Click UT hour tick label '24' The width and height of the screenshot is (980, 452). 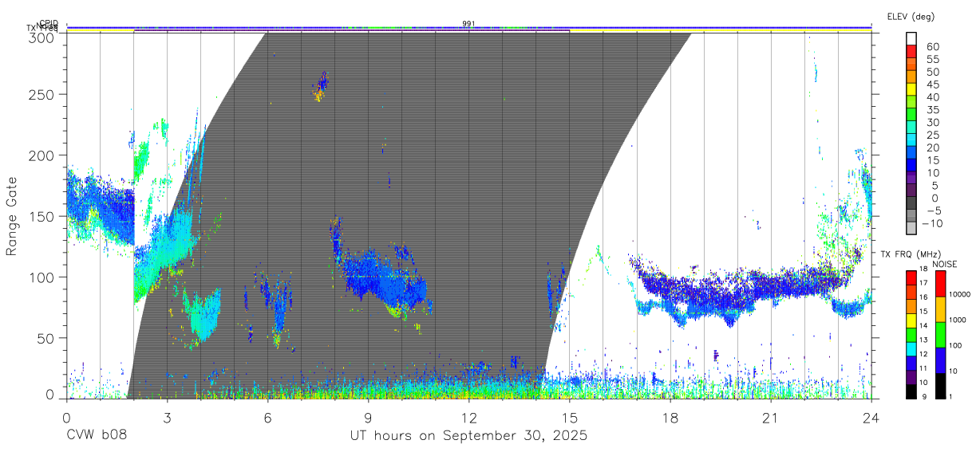(871, 418)
